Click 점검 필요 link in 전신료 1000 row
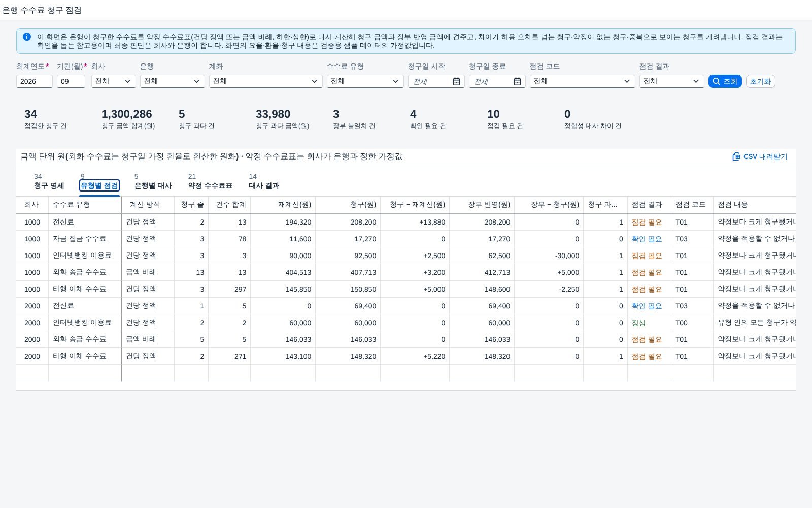This screenshot has height=508, width=812. tap(647, 222)
